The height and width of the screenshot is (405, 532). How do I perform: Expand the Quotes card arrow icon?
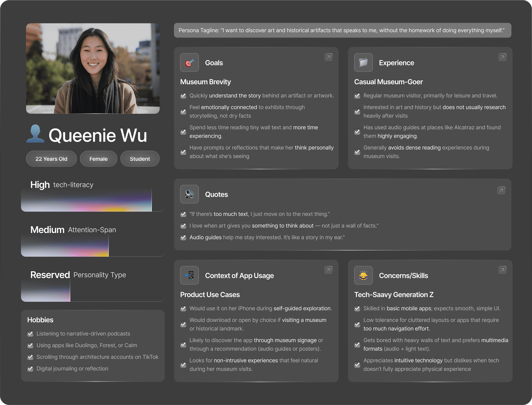[501, 190]
